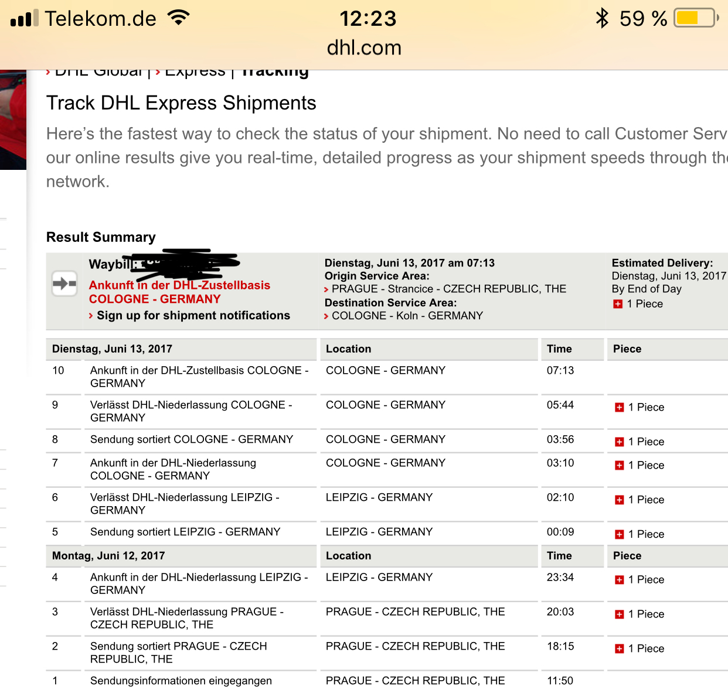Click the Time header under Dienstag
Image resolution: width=728 pixels, height=700 pixels.
[559, 349]
